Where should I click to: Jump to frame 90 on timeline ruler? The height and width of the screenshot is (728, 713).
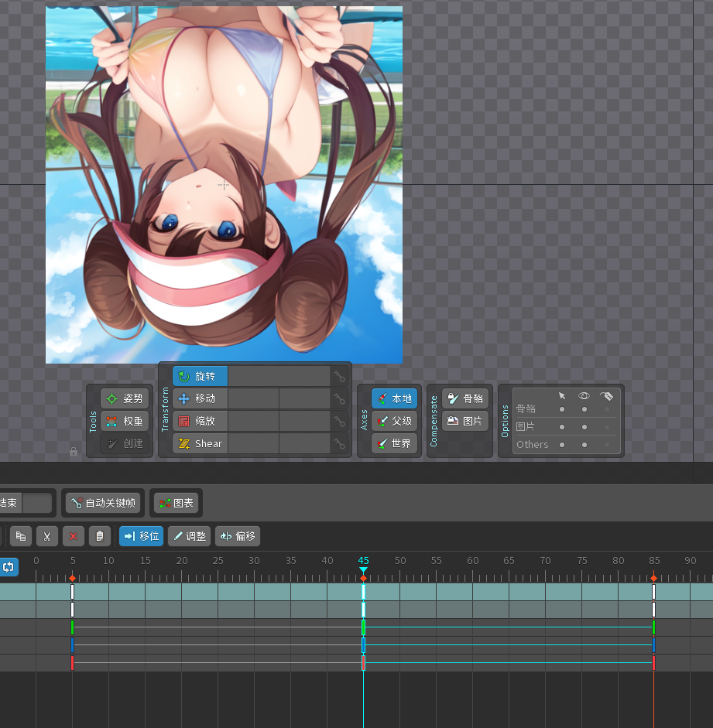coord(691,561)
